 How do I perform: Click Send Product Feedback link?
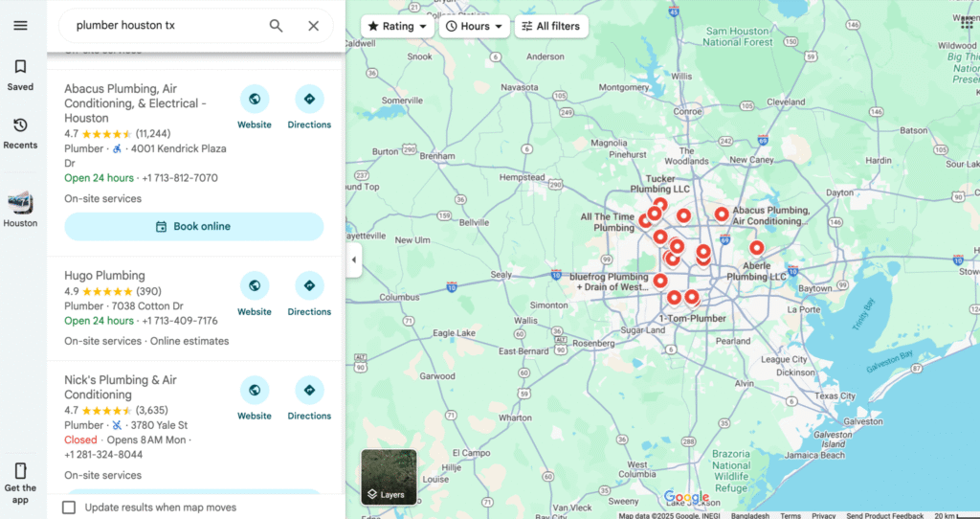pos(884,516)
